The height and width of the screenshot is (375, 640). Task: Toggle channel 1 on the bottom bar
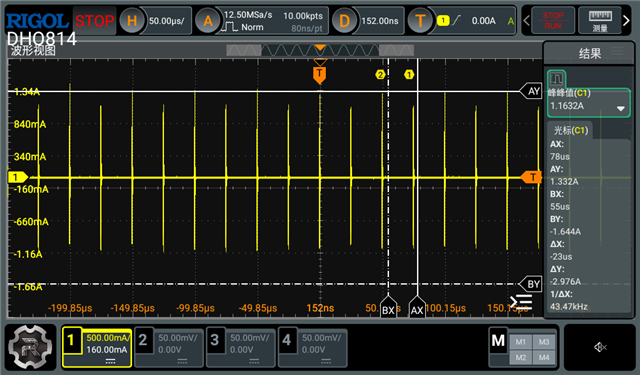tap(71, 340)
